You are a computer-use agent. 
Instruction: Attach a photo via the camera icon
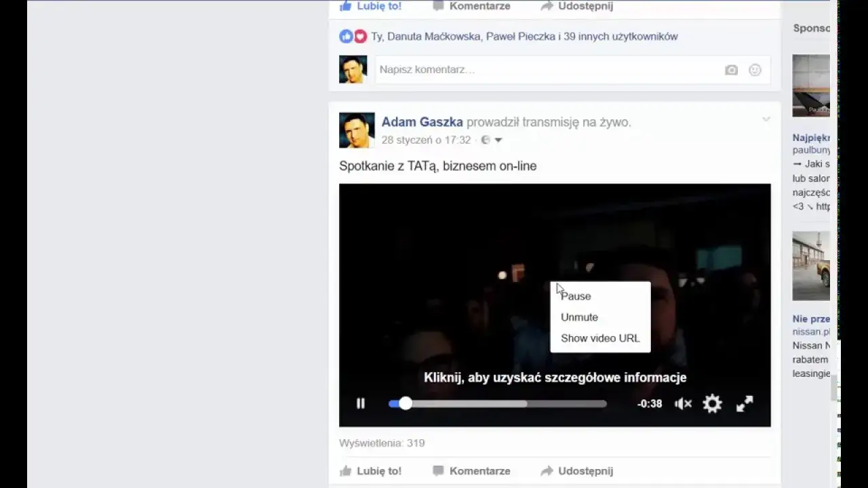pyautogui.click(x=732, y=70)
